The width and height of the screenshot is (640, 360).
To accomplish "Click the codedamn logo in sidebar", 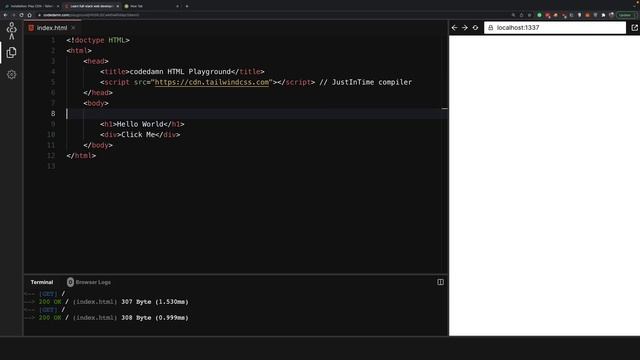I will click(11, 31).
